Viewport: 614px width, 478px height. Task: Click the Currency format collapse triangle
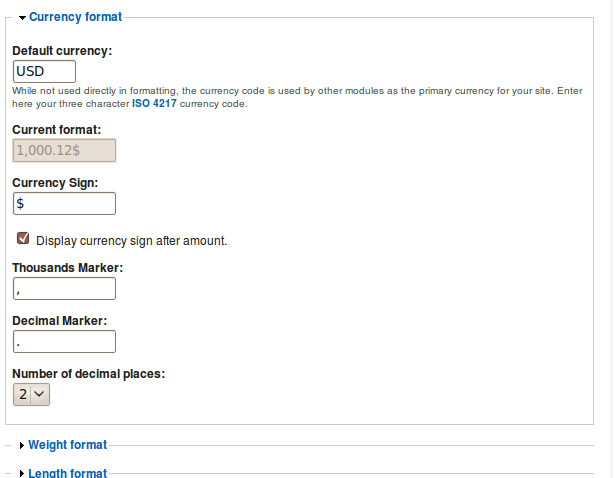click(x=22, y=18)
